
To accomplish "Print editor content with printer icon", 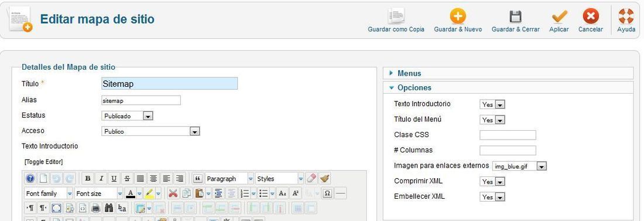I will coord(95,208).
